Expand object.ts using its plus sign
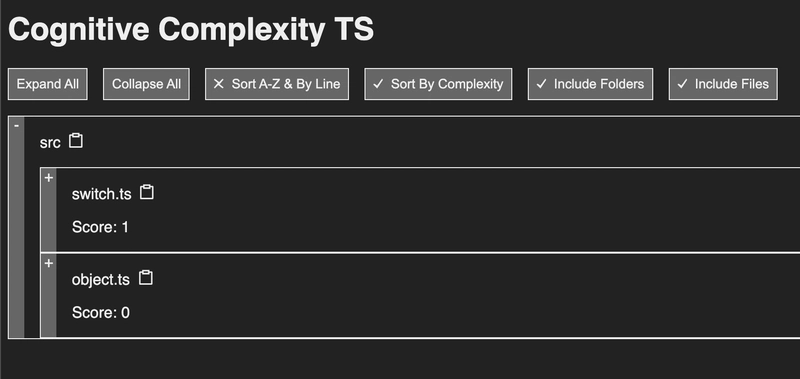The height and width of the screenshot is (379, 800). (x=49, y=263)
